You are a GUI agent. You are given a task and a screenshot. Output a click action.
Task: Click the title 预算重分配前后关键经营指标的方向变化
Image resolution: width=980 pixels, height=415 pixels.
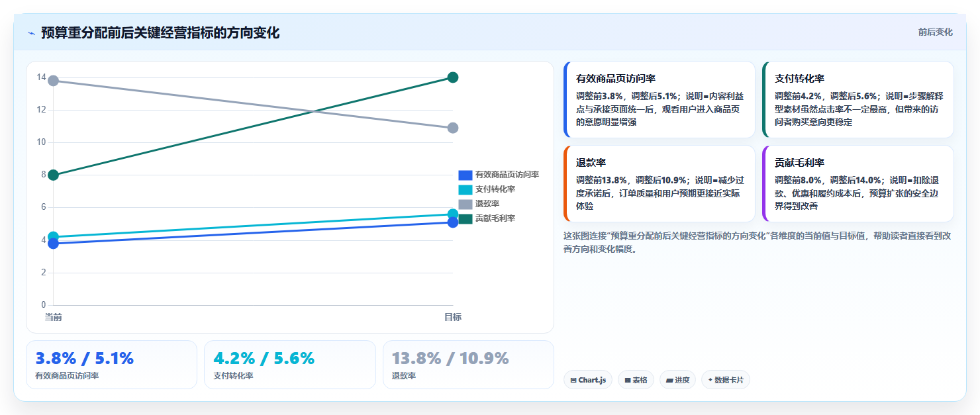(x=160, y=33)
